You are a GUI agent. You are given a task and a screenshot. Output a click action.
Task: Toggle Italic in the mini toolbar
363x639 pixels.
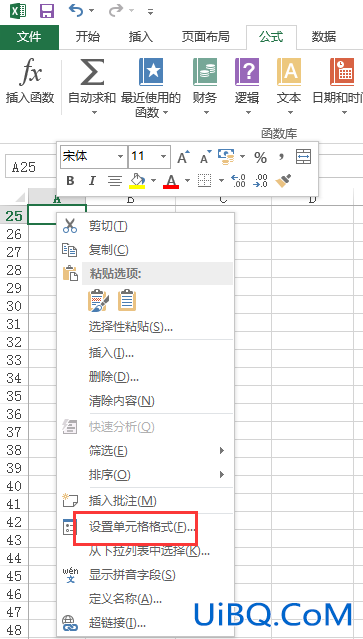[92, 181]
